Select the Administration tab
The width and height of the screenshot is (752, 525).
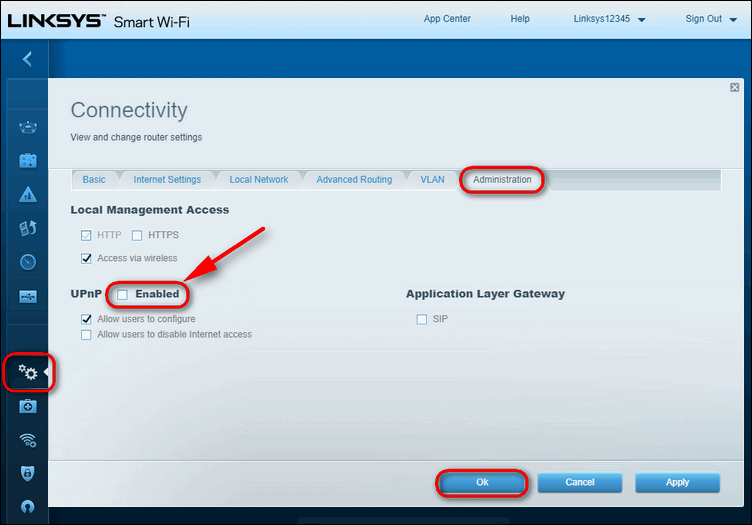tap(502, 180)
